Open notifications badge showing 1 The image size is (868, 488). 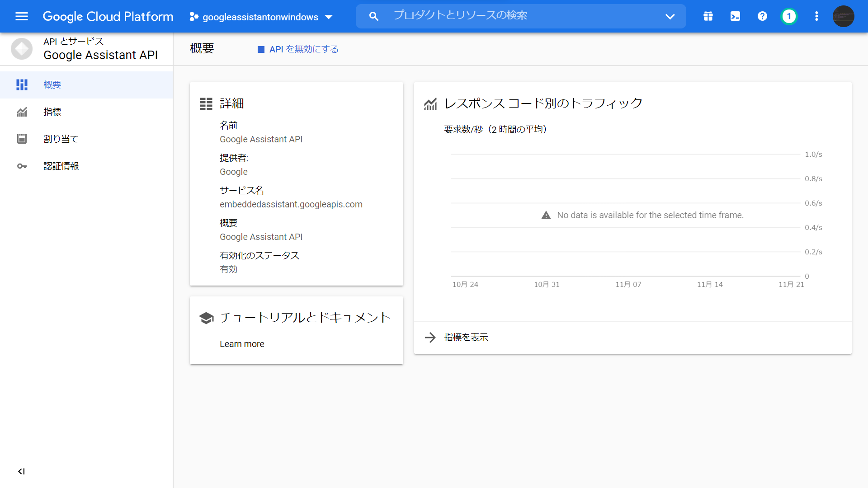789,17
